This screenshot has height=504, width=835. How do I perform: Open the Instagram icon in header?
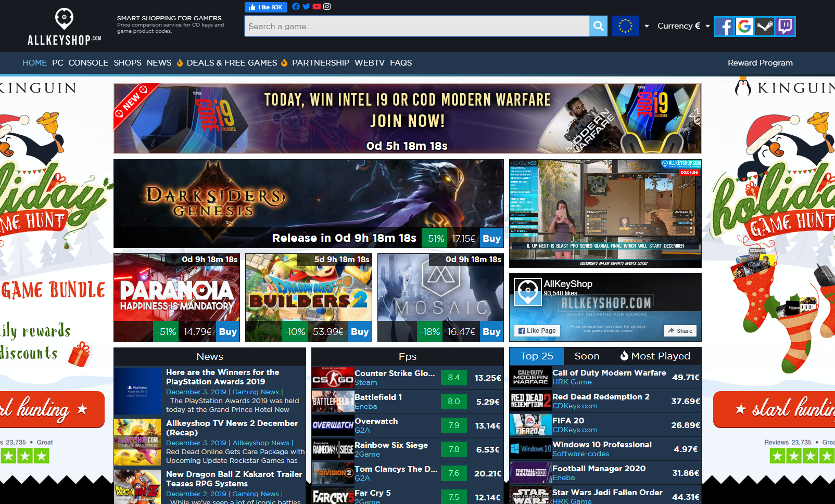click(x=327, y=7)
